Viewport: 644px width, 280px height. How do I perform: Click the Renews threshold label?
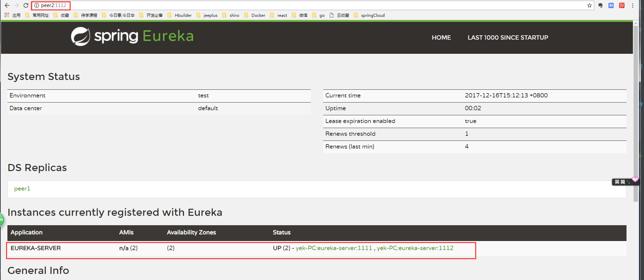[350, 134]
